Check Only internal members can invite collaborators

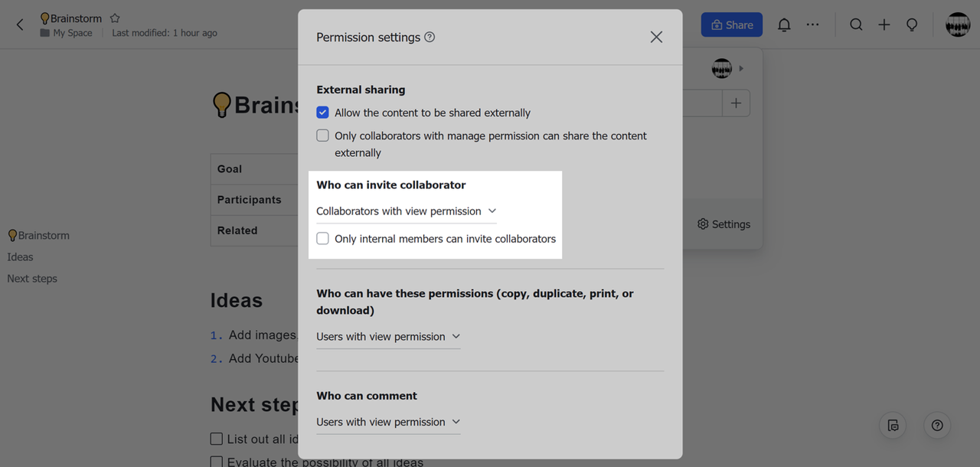(x=323, y=239)
